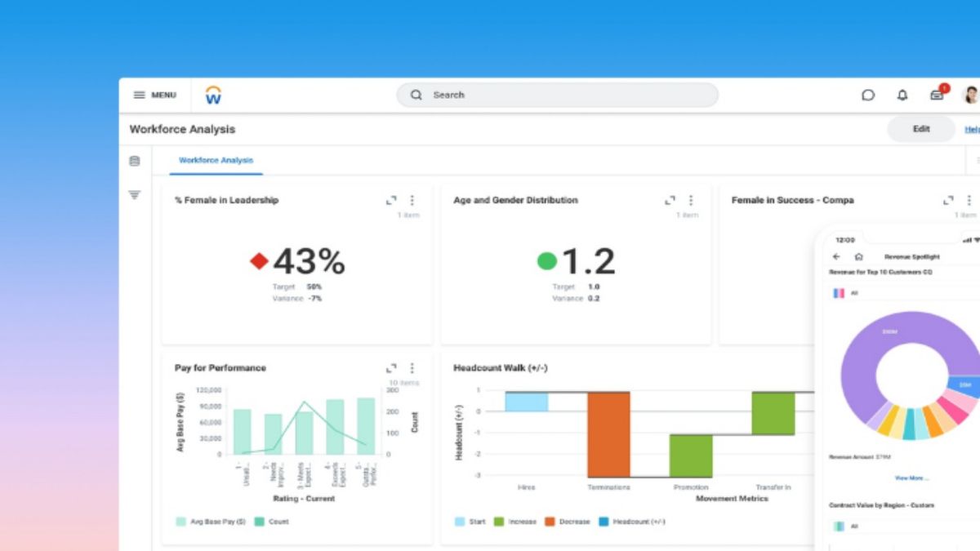Click the green circle status indicator
The width and height of the screenshot is (980, 551).
tap(546, 261)
